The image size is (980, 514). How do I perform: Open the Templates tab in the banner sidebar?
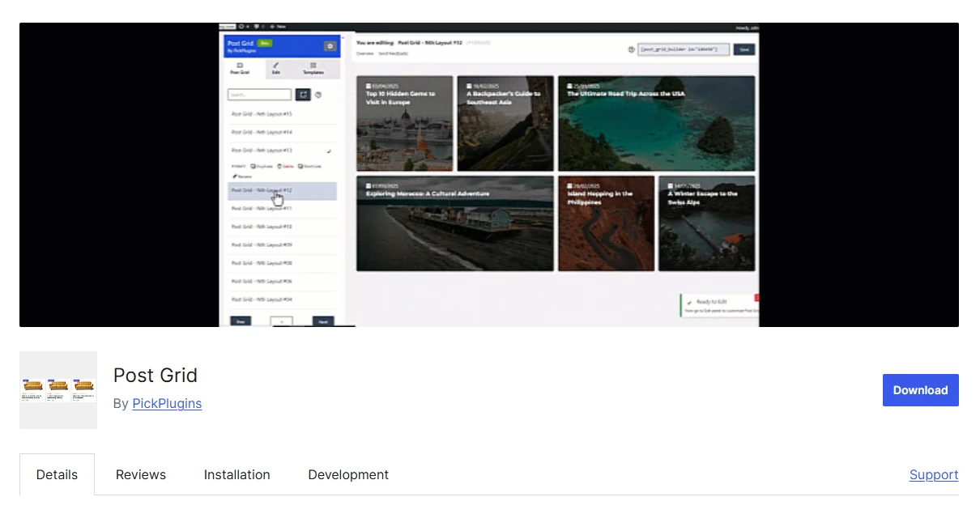click(x=313, y=68)
